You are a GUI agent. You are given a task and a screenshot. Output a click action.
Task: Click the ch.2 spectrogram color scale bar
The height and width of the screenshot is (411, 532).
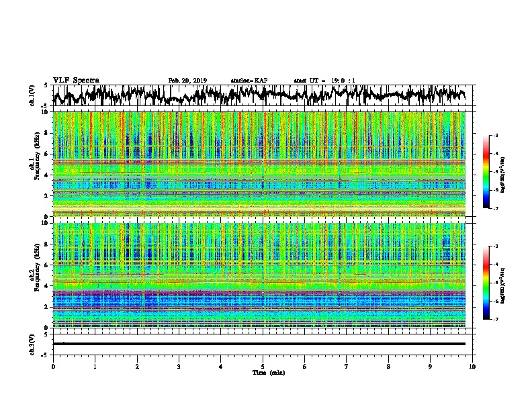click(x=486, y=283)
